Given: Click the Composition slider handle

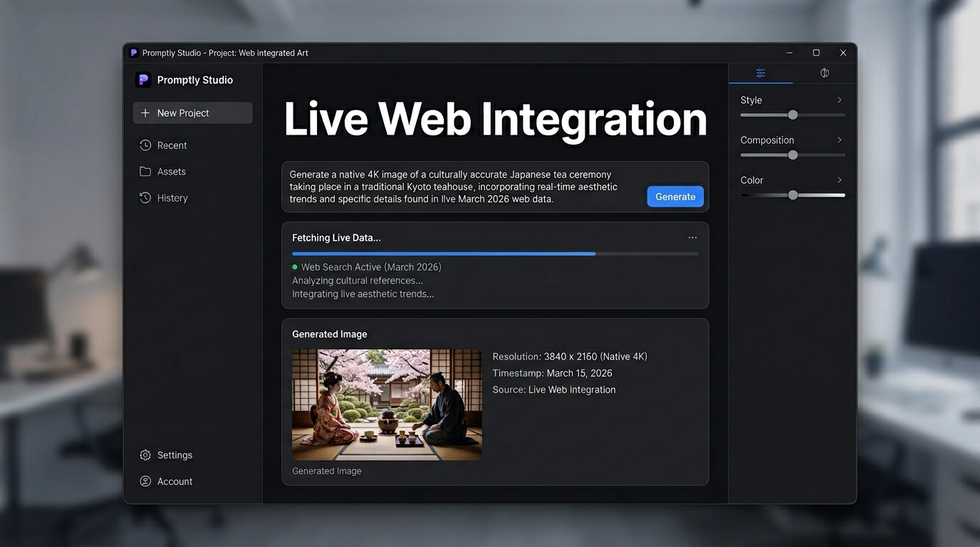Looking at the screenshot, I should click(793, 155).
